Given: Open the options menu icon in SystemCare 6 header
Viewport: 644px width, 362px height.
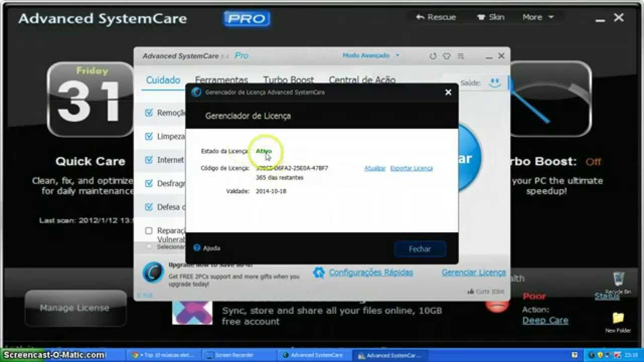Looking at the screenshot, I should coord(460,56).
